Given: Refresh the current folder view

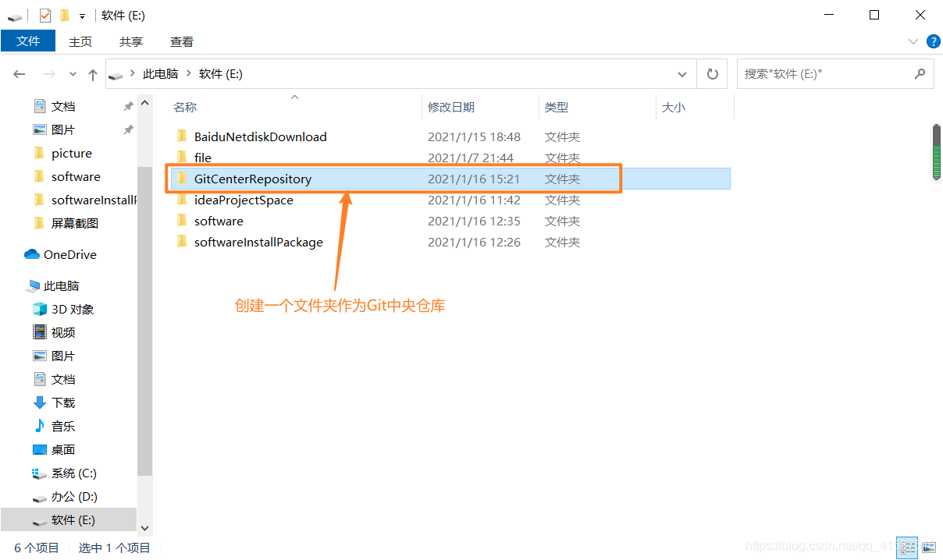Looking at the screenshot, I should pos(712,74).
